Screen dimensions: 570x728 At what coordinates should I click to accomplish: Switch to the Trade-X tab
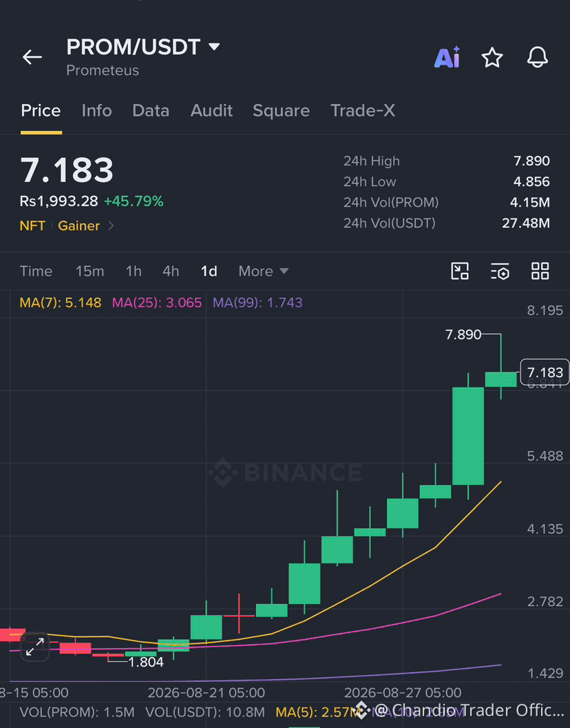click(363, 110)
